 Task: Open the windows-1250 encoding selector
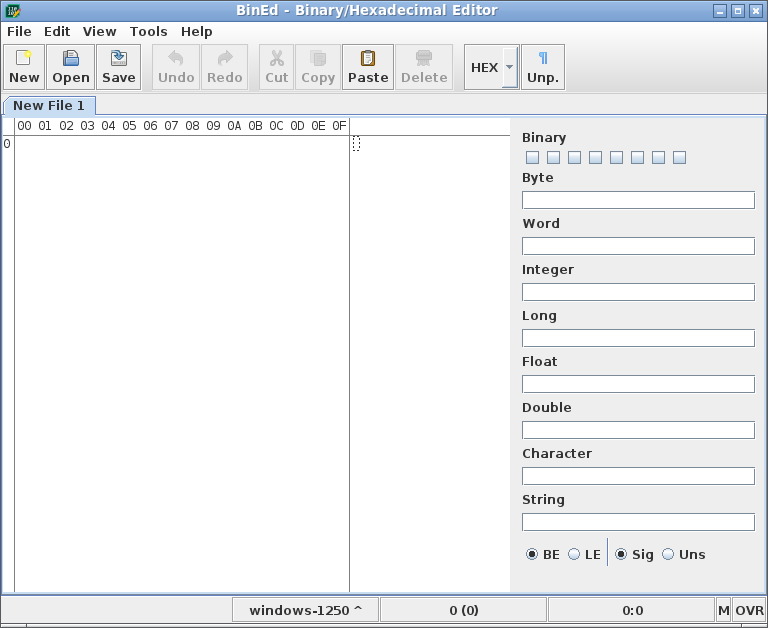point(305,610)
